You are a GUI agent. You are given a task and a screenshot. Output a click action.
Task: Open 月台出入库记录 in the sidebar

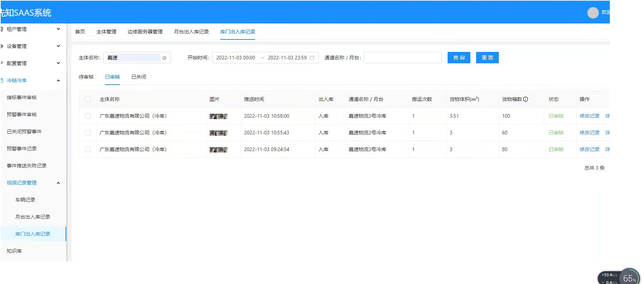[33, 217]
